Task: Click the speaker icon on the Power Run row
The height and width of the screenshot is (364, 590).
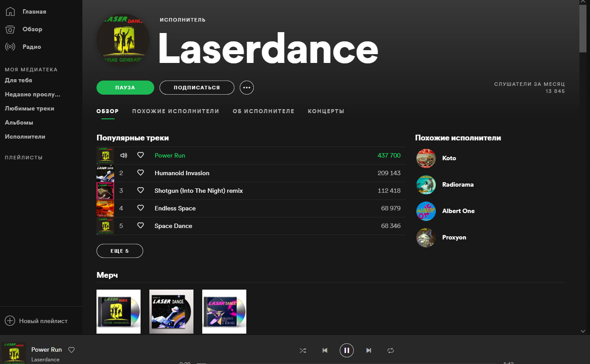Action: point(124,155)
